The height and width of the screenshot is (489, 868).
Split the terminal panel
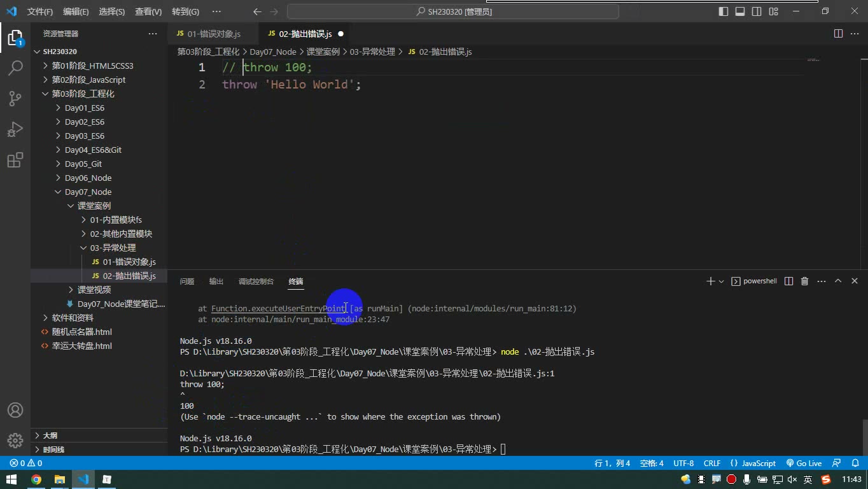(x=789, y=281)
